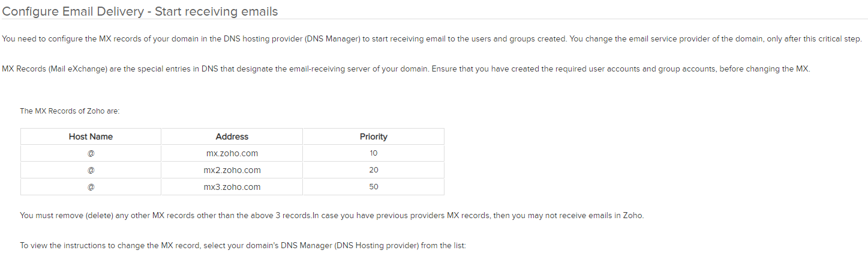Select the Host Name column header
This screenshot has width=868, height=259.
tap(91, 136)
